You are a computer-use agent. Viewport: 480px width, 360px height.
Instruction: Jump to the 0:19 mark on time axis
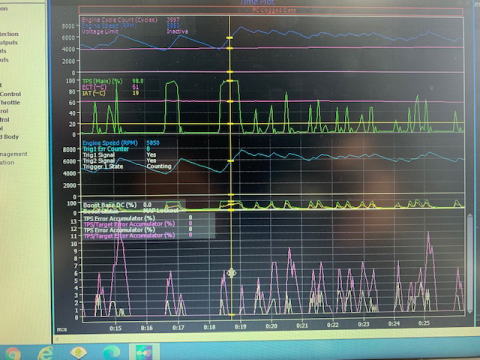(240, 327)
